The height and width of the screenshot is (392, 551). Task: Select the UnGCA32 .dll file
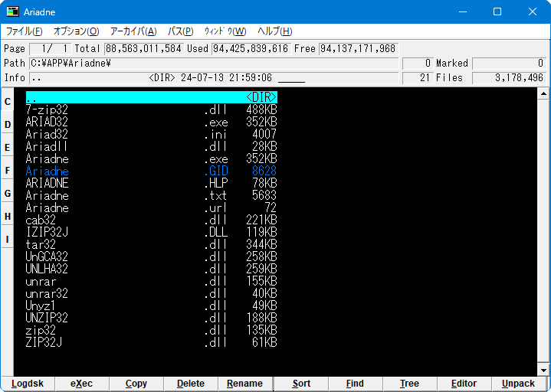[152, 257]
